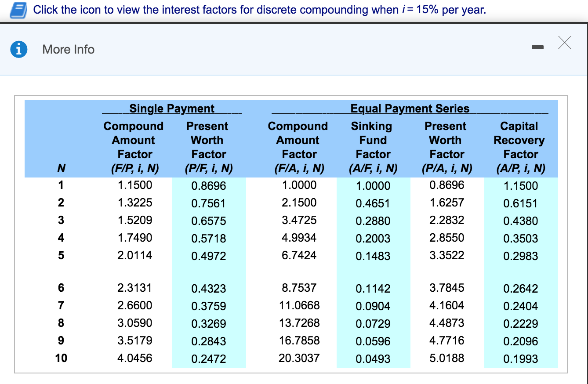Select the minimize dash on the More Info window

[x=537, y=46]
